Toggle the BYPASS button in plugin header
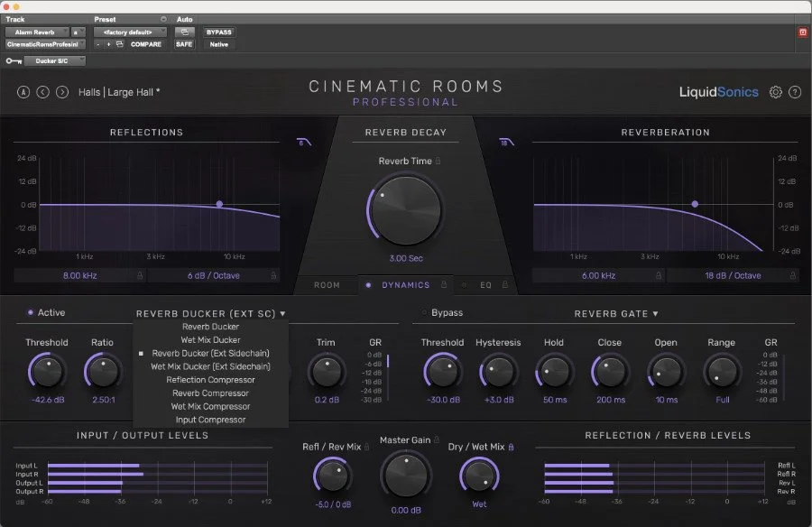The height and width of the screenshot is (527, 812). point(219,32)
